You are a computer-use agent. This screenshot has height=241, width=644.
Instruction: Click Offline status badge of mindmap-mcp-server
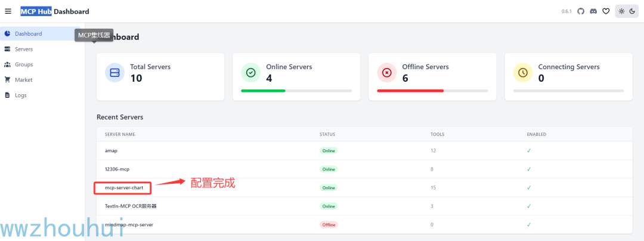tap(329, 225)
